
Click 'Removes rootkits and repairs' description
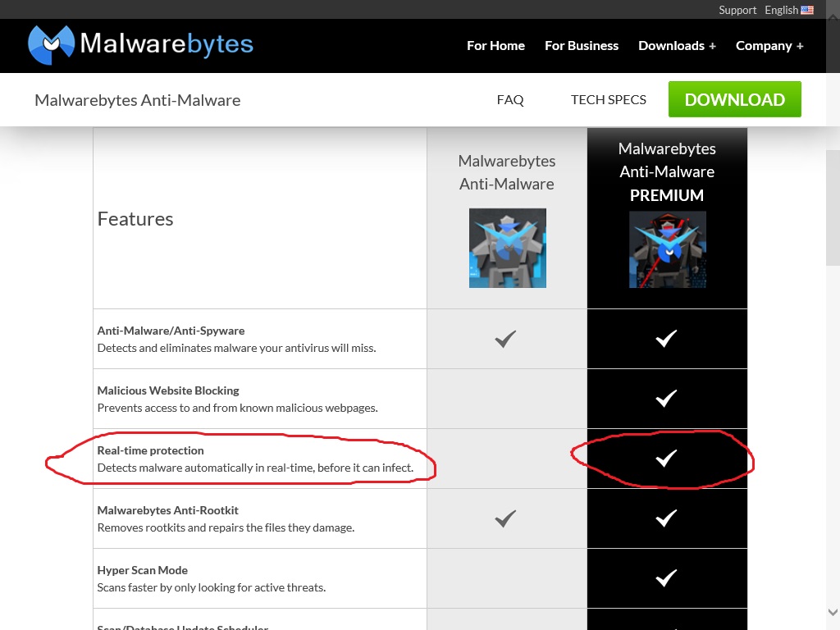(226, 528)
